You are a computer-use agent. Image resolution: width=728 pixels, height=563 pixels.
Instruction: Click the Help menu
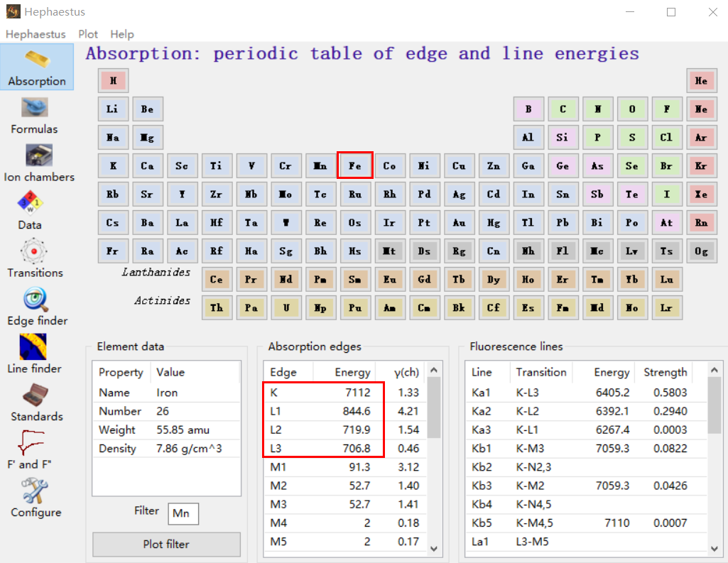(x=122, y=34)
